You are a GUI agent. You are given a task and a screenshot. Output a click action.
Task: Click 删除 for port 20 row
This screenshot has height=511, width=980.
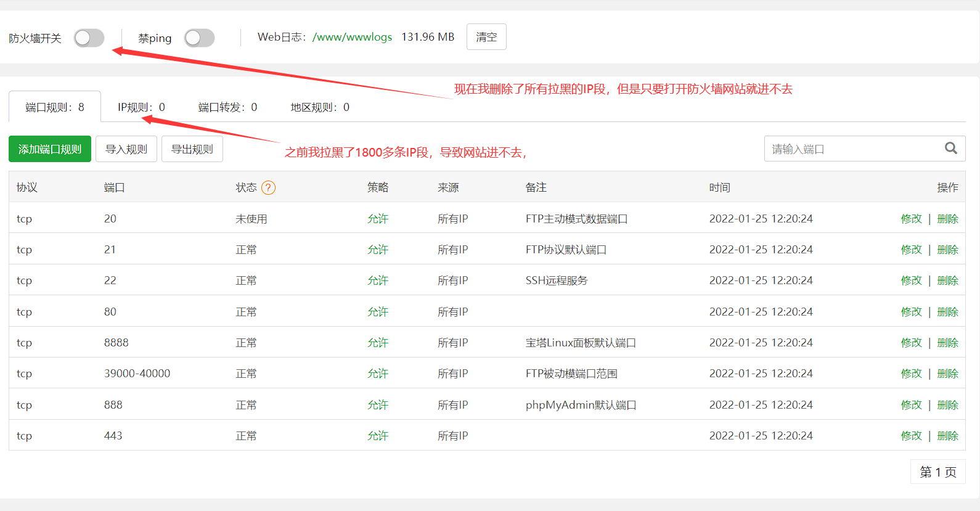point(948,219)
